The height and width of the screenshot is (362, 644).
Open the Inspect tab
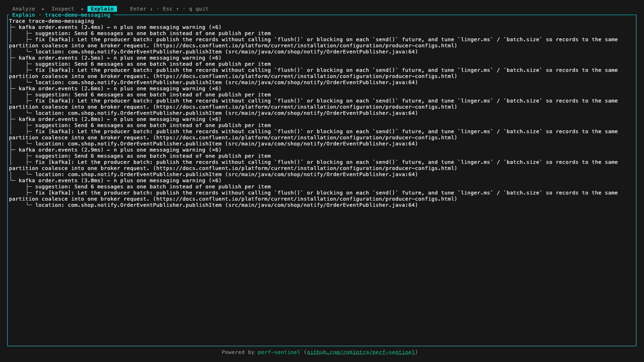point(63,9)
